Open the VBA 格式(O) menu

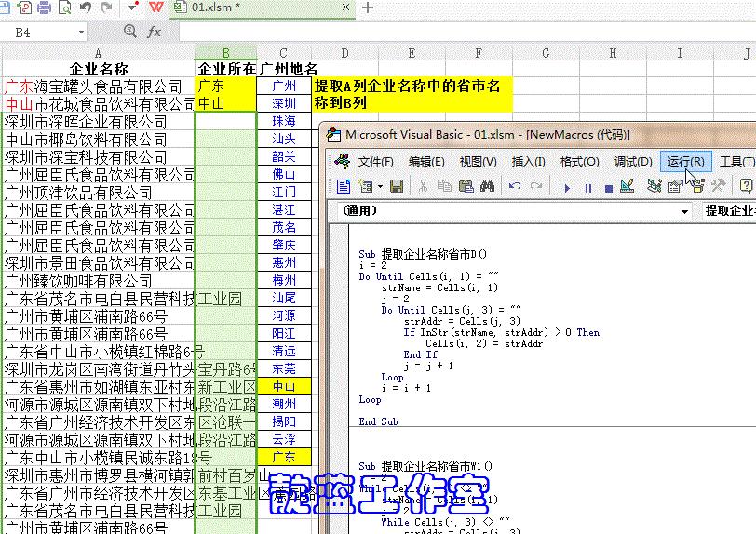579,162
